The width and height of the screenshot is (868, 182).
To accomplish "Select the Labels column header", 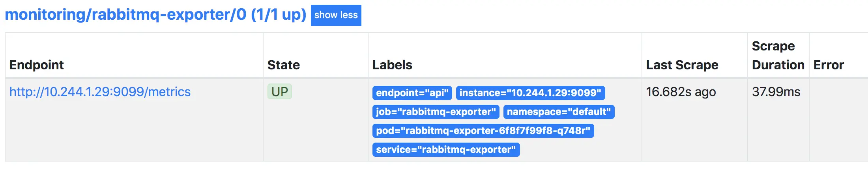I will pyautogui.click(x=392, y=65).
